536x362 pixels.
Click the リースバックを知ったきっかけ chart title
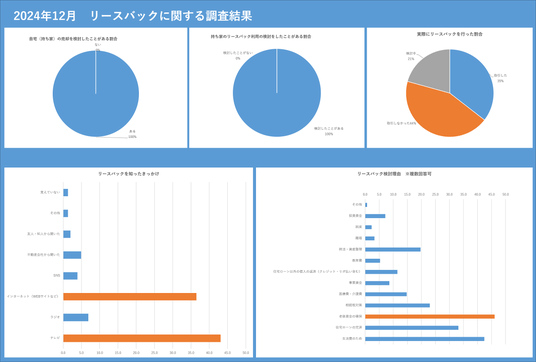[129, 174]
